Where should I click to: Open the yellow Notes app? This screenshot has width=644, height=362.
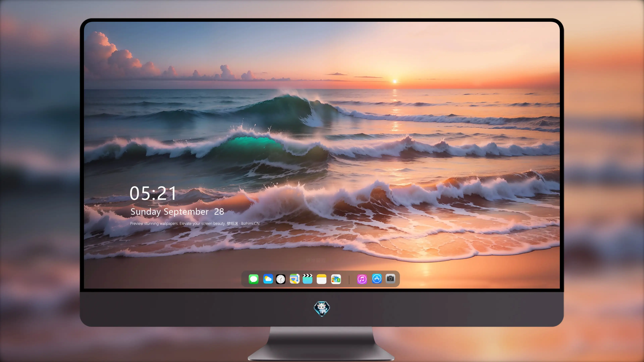coord(321,279)
